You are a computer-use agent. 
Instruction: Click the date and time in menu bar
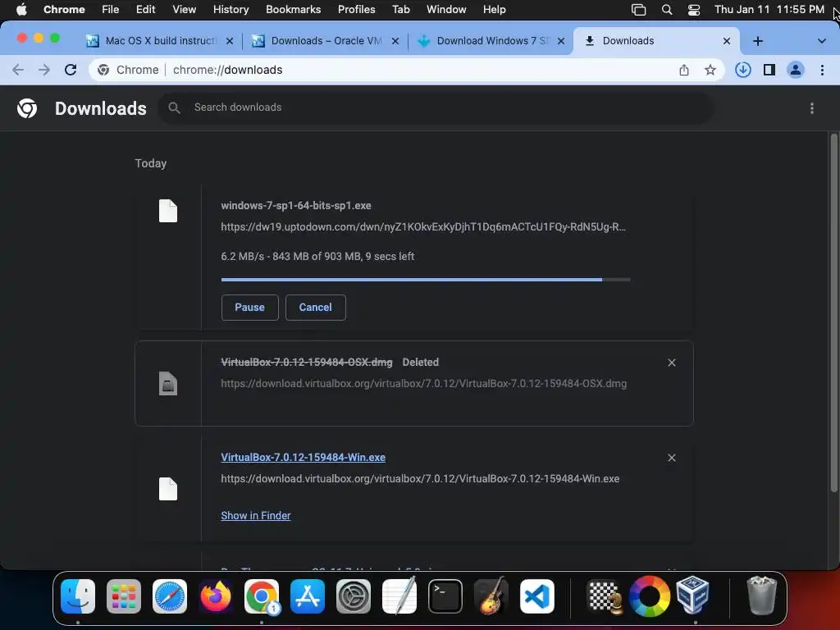769,10
